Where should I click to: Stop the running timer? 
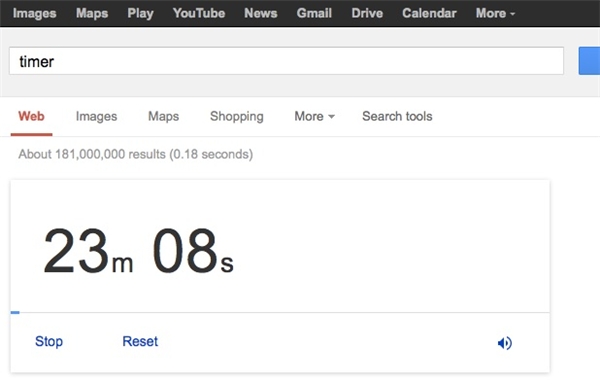[49, 341]
